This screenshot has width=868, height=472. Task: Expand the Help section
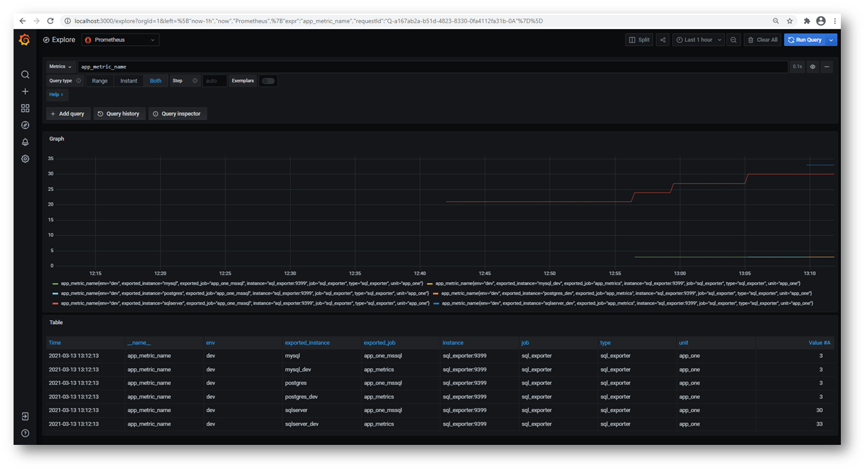coord(56,94)
